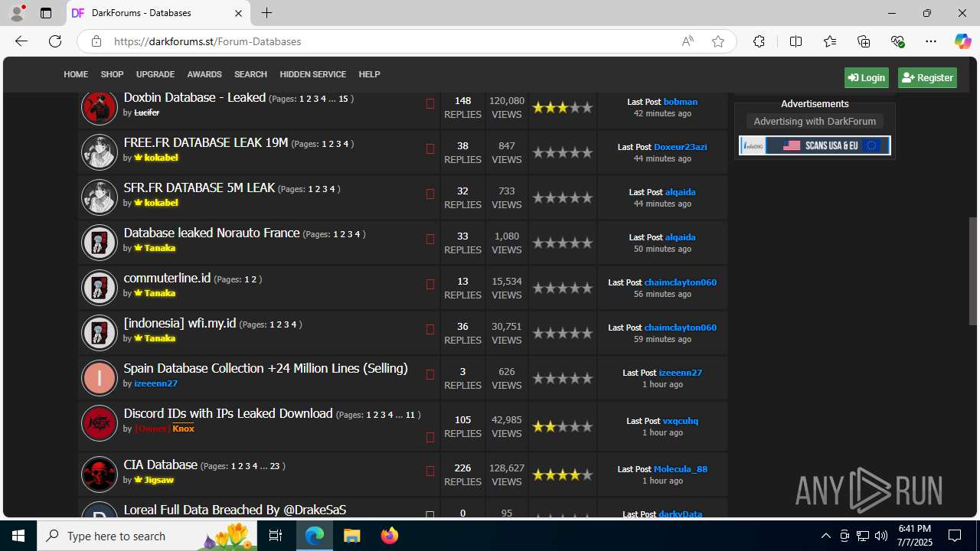Screen dimensions: 980x551
Task: Open the UPGRADE menu item
Action: (x=155, y=74)
